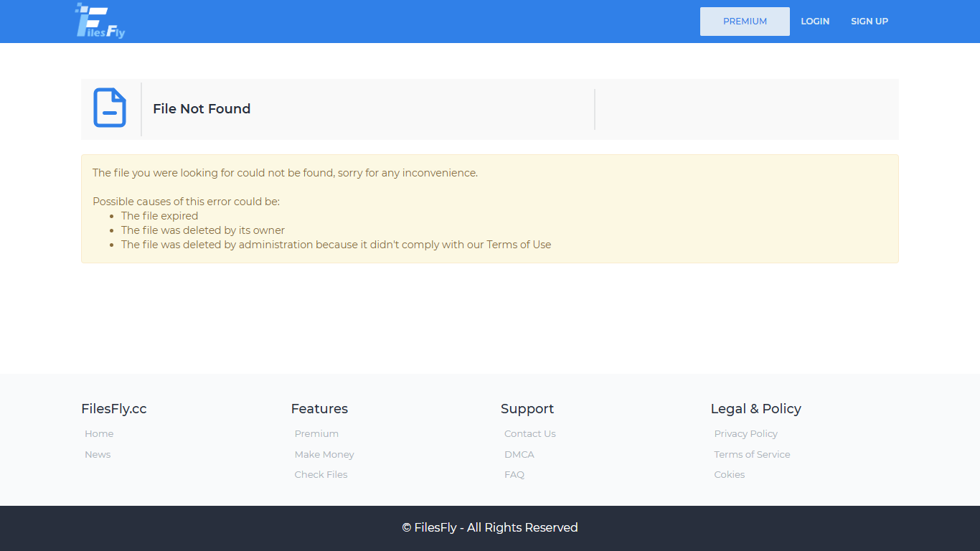
Task: Open the Terms of Service link
Action: click(752, 455)
